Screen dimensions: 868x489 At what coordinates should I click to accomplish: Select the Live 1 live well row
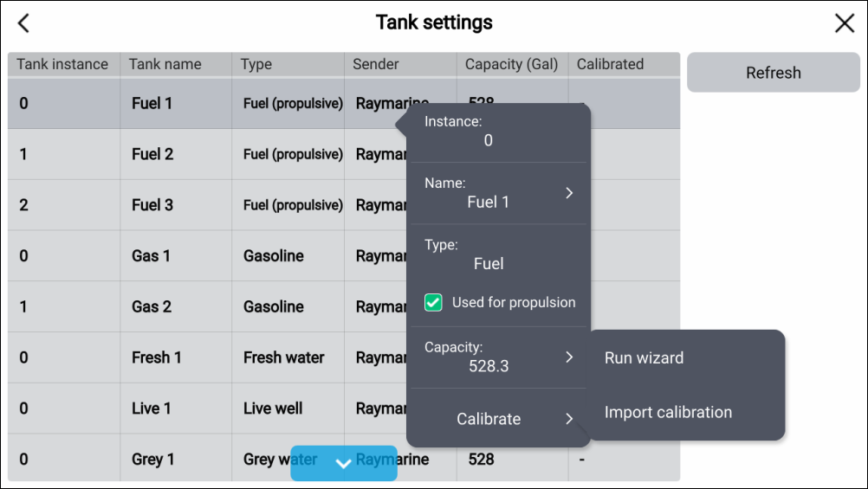pos(152,409)
